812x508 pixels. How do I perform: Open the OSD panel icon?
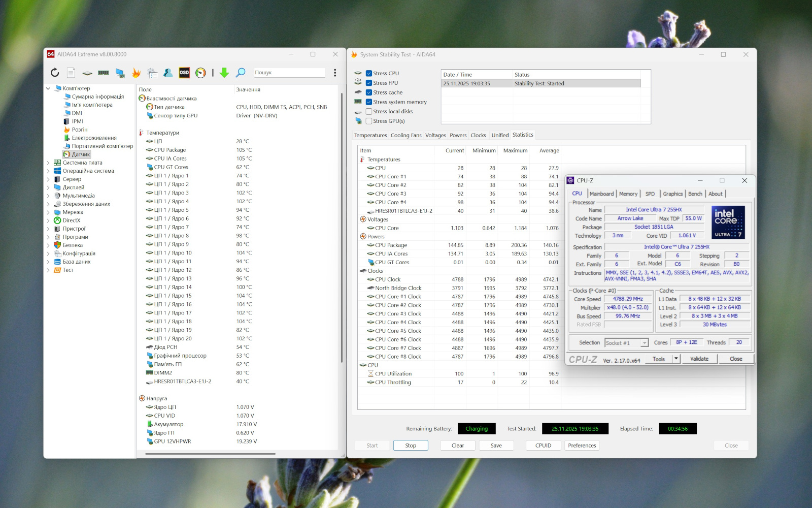[184, 73]
